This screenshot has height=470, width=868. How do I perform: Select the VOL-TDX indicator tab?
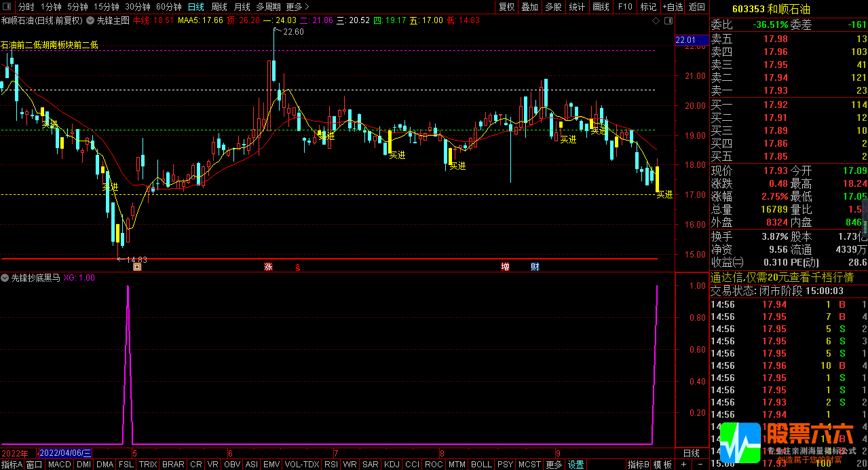303,465
